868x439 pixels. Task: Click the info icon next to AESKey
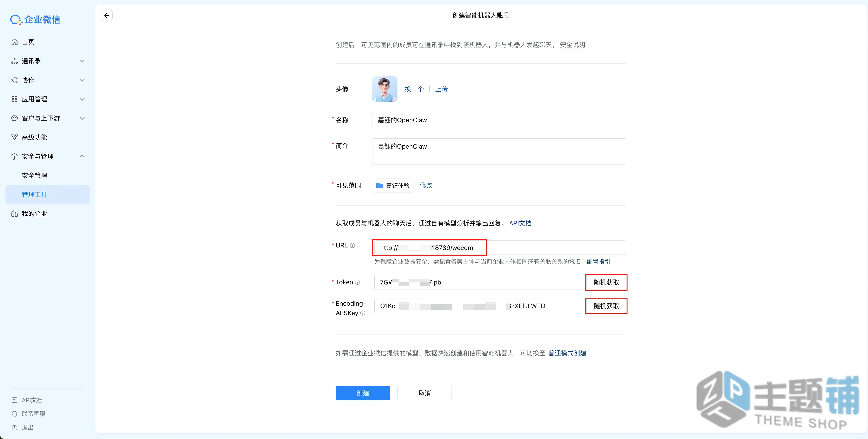362,313
